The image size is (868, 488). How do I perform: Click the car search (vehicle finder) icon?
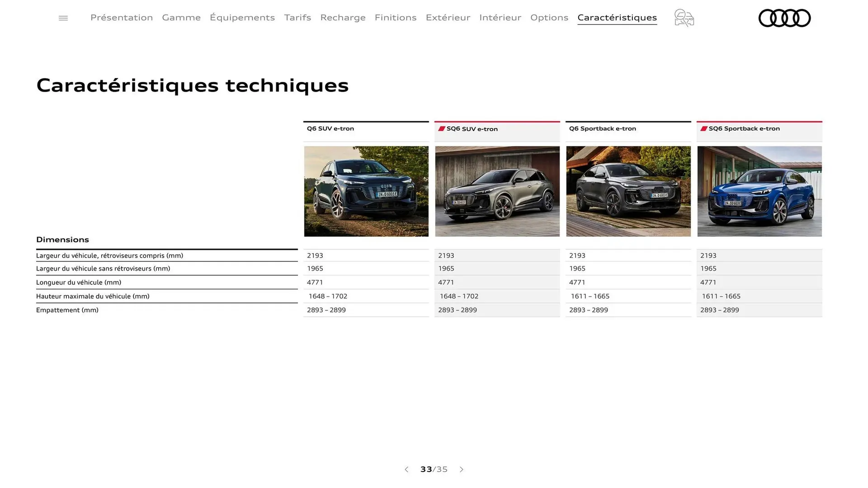point(683,18)
